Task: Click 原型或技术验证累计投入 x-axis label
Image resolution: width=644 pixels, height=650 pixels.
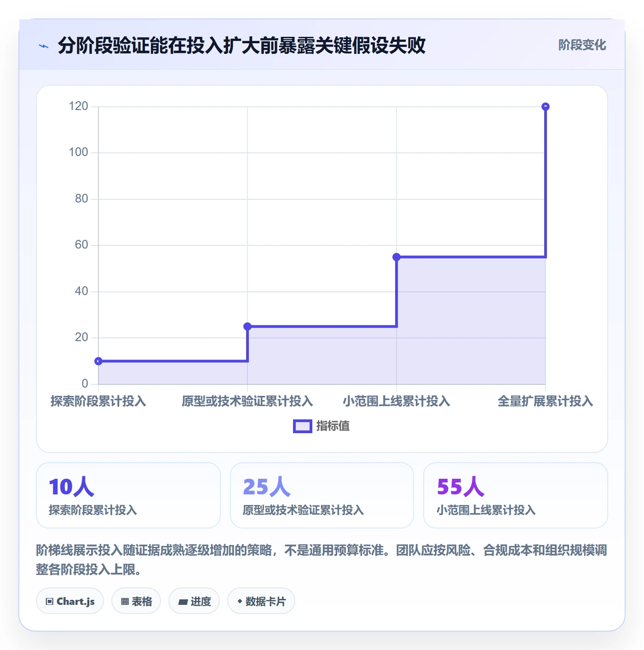Action: coord(247,401)
